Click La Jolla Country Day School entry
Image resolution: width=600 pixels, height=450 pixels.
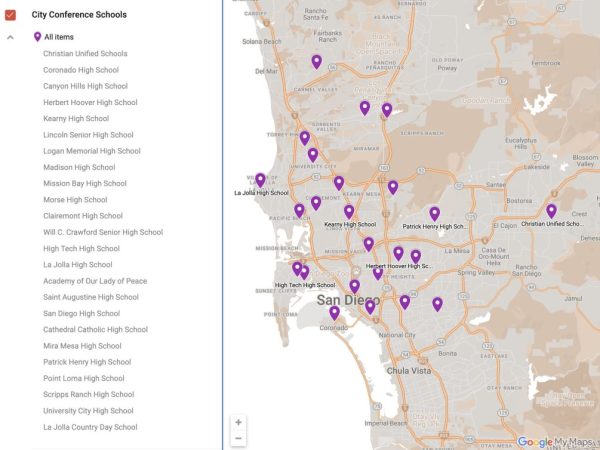(90, 427)
